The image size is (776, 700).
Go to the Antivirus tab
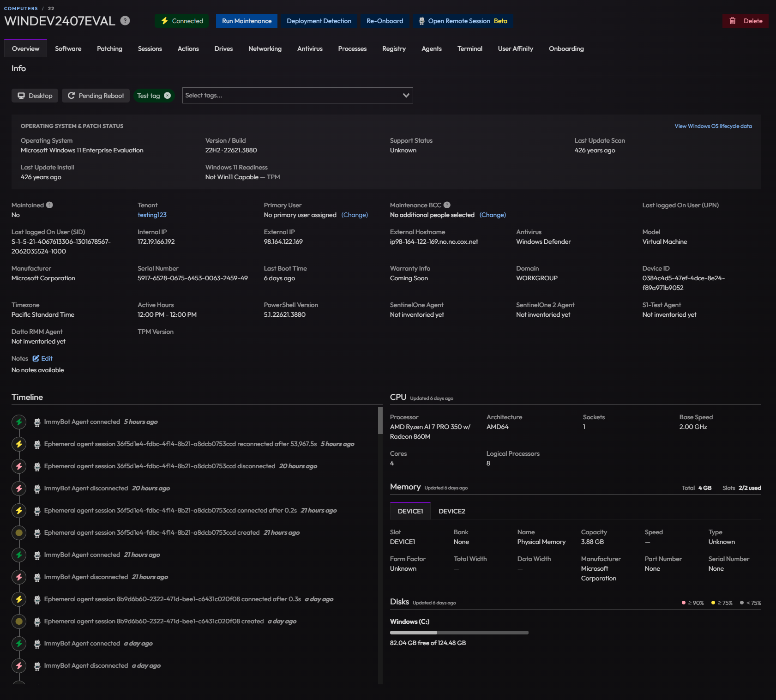(x=310, y=48)
